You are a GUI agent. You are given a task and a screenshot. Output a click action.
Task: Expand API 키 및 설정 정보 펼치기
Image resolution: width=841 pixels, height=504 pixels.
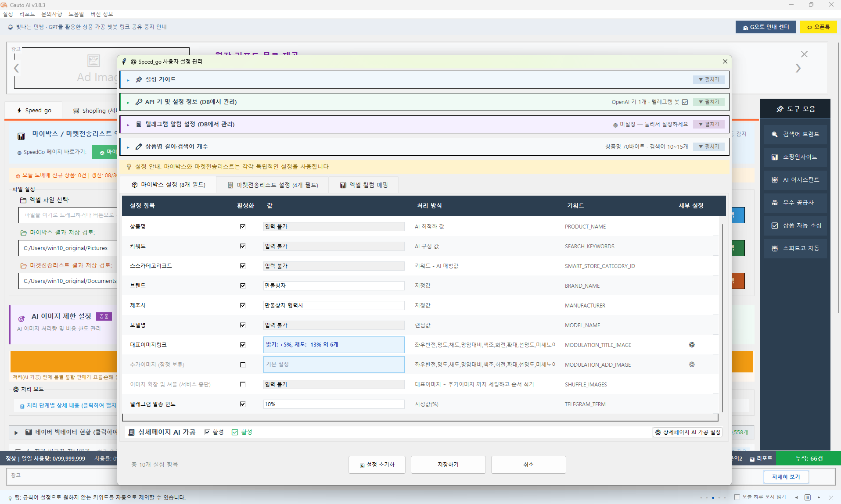click(x=709, y=102)
